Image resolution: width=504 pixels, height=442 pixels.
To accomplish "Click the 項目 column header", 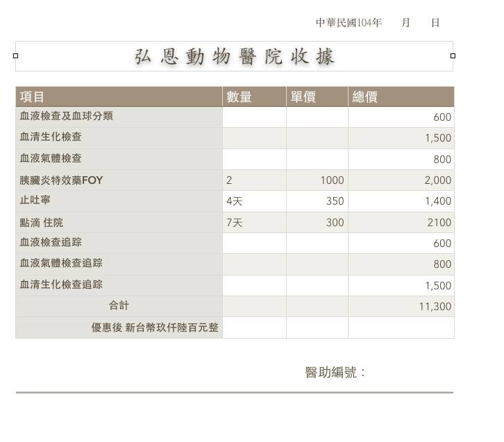I will (119, 96).
